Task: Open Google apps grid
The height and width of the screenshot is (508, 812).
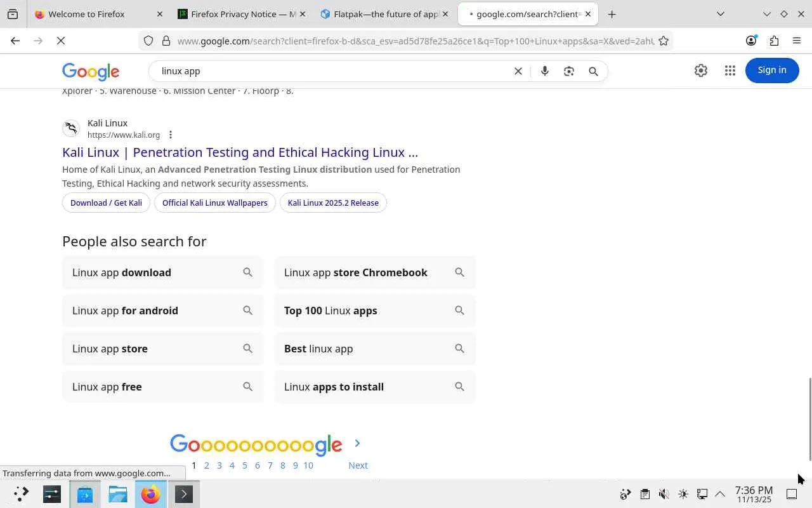Action: tap(730, 70)
